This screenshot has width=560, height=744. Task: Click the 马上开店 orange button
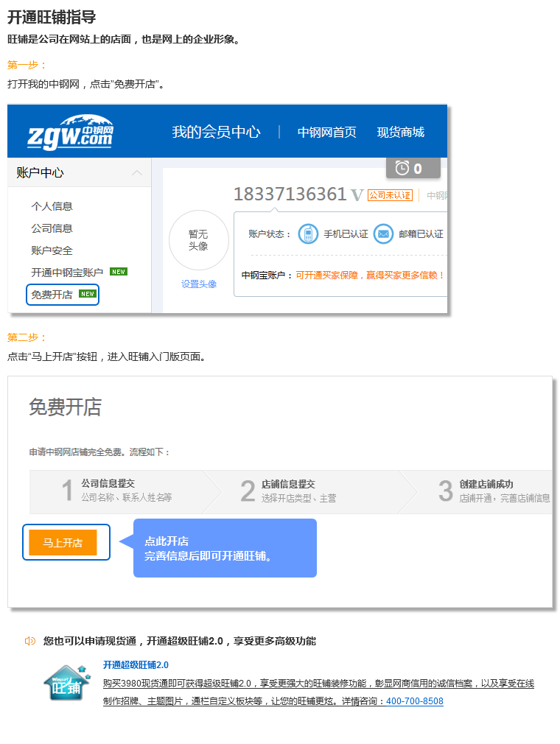click(x=63, y=542)
